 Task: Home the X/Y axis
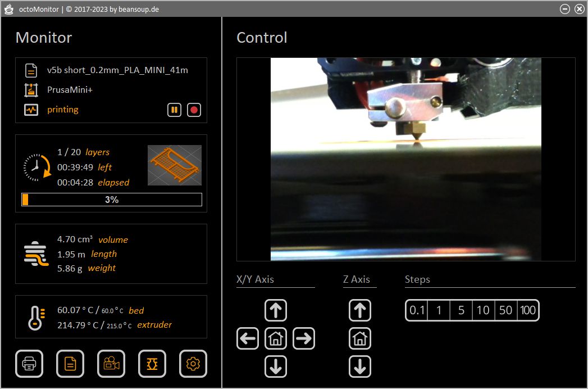[x=276, y=338]
